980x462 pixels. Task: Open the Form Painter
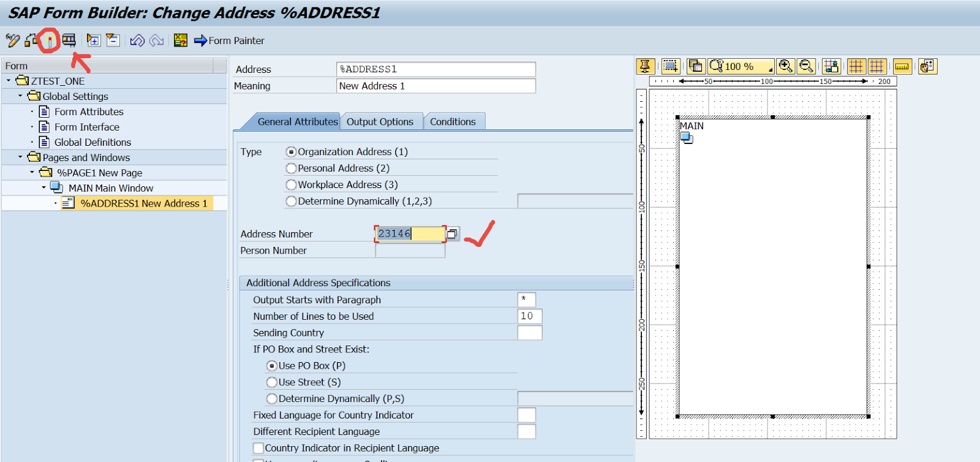point(229,40)
